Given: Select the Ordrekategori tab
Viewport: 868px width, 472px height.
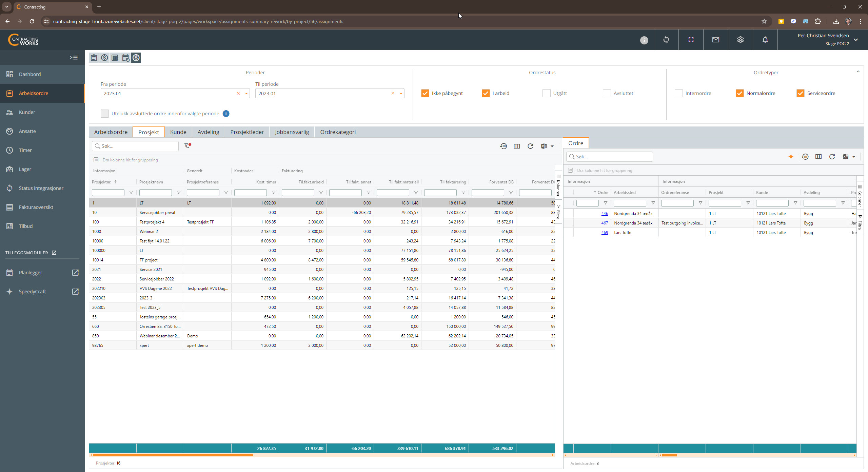Looking at the screenshot, I should [338, 132].
